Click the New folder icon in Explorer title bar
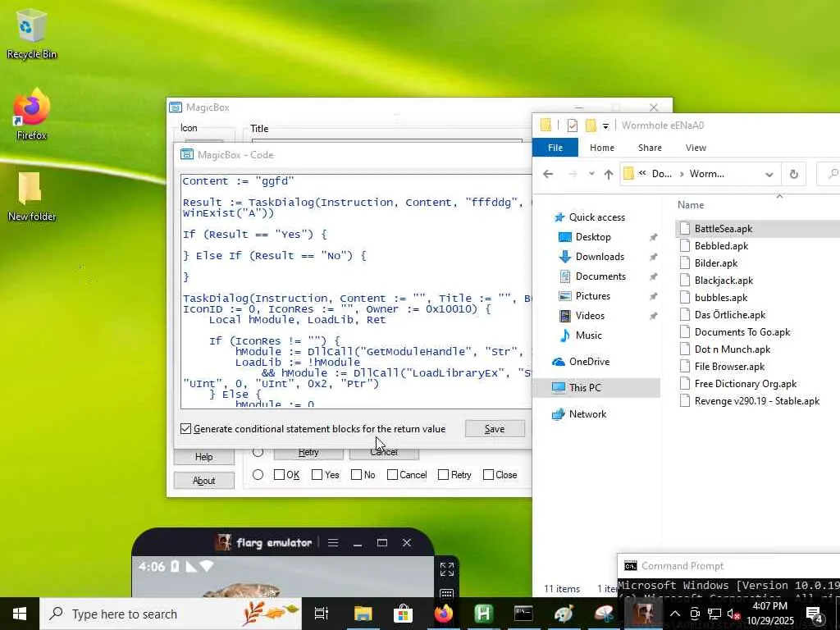Screen dimensions: 840x630 click(591, 126)
